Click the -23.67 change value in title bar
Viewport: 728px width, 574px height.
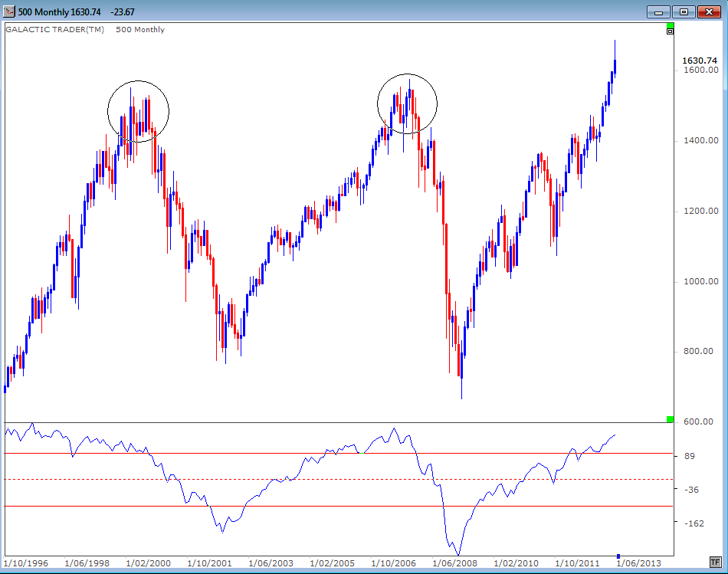click(x=123, y=12)
